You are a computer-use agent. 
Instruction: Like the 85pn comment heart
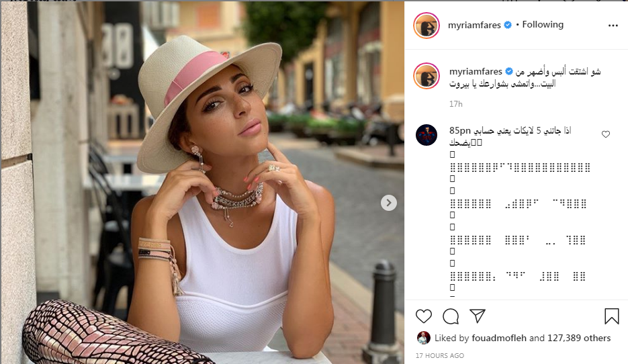[606, 134]
